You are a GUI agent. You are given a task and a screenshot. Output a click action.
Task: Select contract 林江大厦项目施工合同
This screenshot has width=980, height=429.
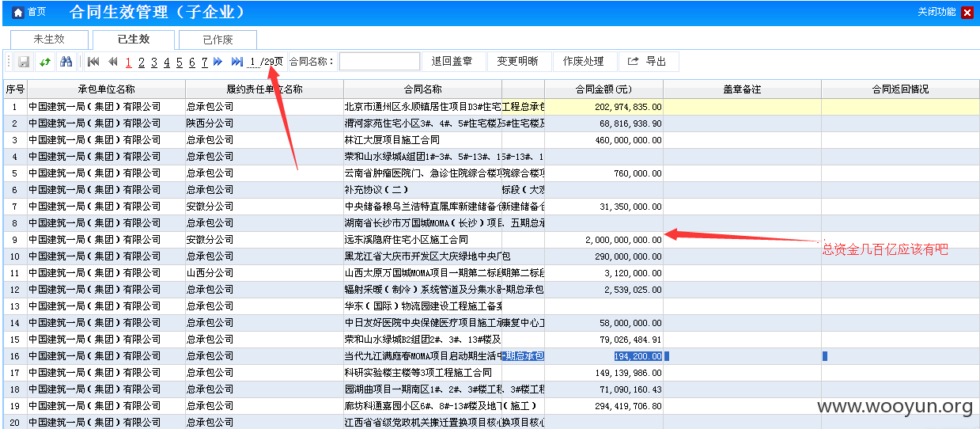(422, 139)
